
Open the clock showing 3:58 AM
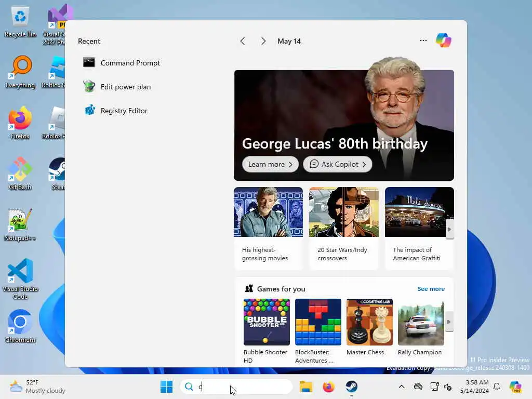click(x=474, y=387)
